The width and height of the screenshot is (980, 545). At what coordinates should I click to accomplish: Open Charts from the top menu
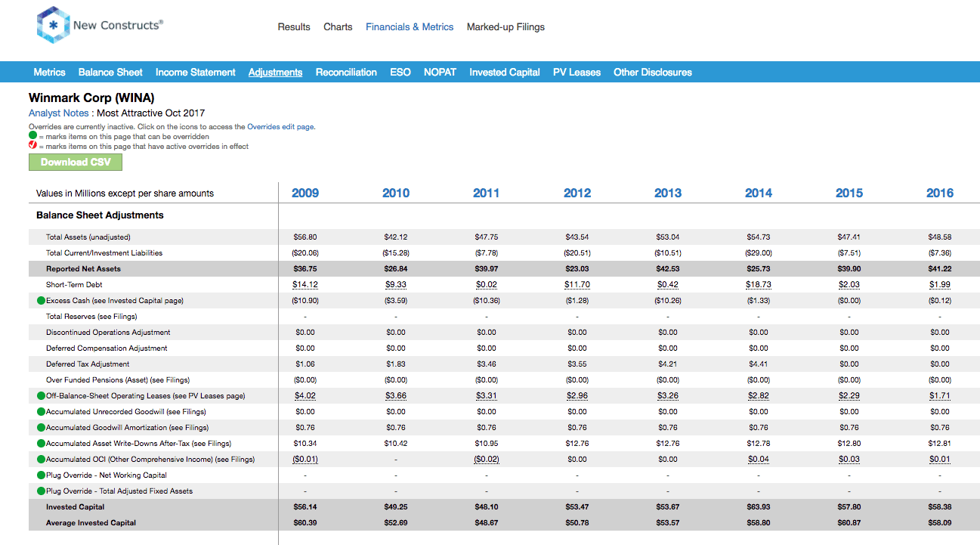tap(338, 26)
